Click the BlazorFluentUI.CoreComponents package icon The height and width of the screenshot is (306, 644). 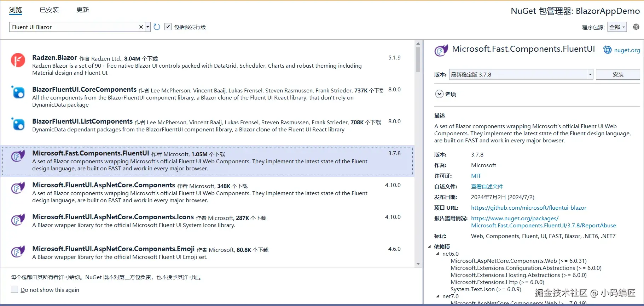click(18, 92)
